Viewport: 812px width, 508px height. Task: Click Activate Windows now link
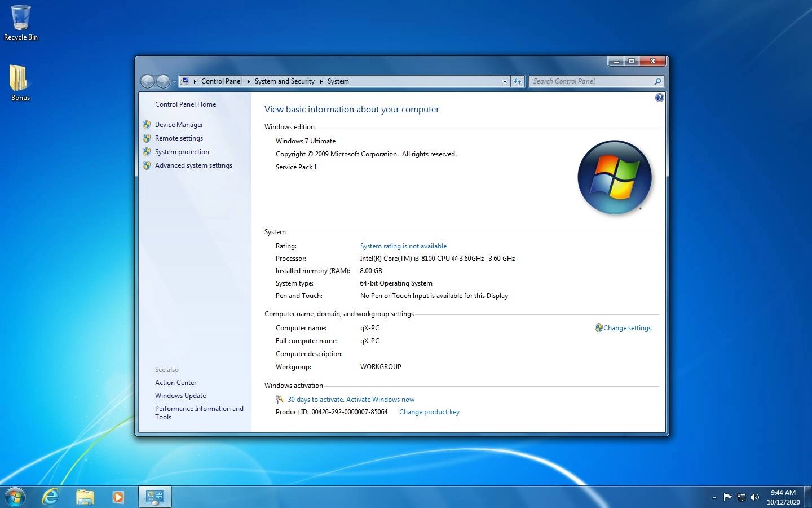click(x=380, y=400)
